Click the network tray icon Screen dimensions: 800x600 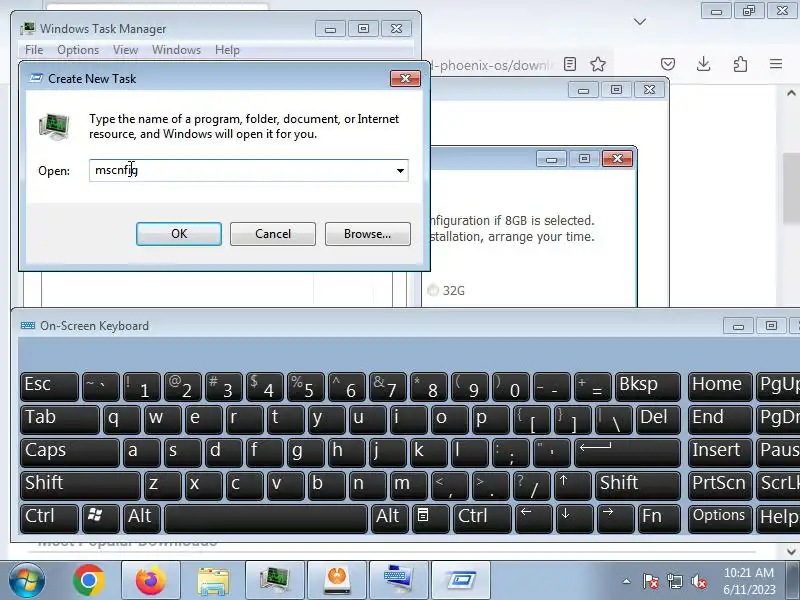(674, 581)
